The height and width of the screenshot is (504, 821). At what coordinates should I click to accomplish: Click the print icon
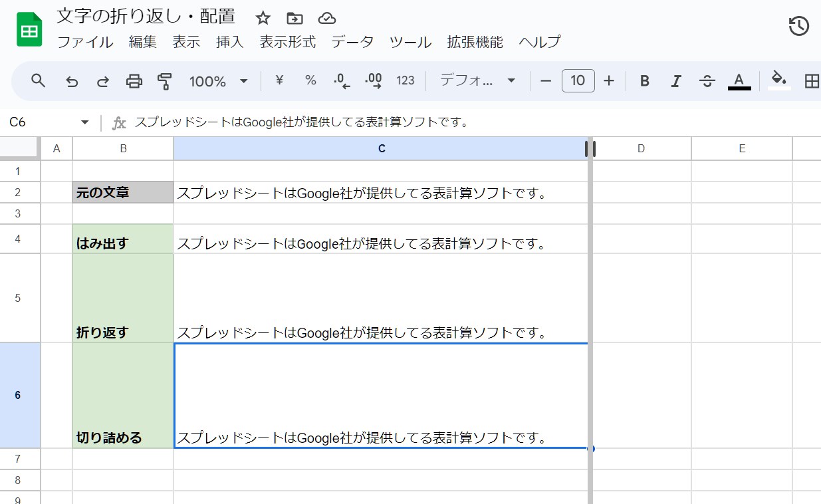tap(134, 80)
